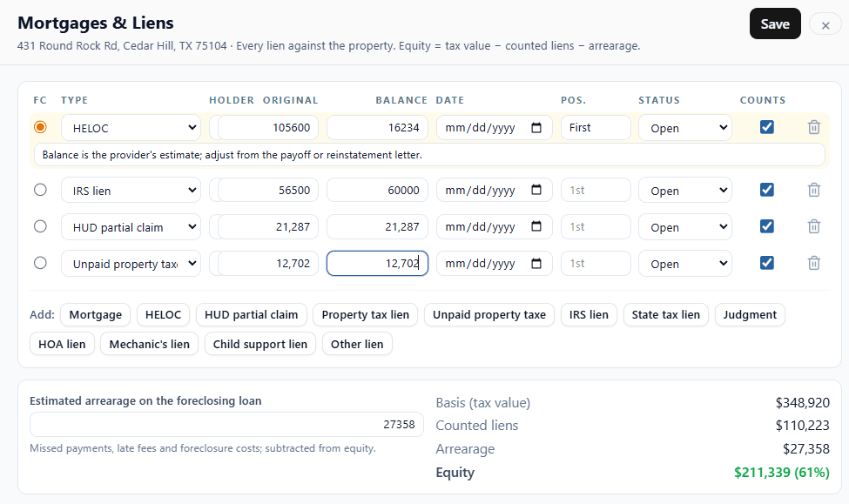This screenshot has width=849, height=504.
Task: Uncheck Counts for the IRS lien row
Action: point(766,190)
